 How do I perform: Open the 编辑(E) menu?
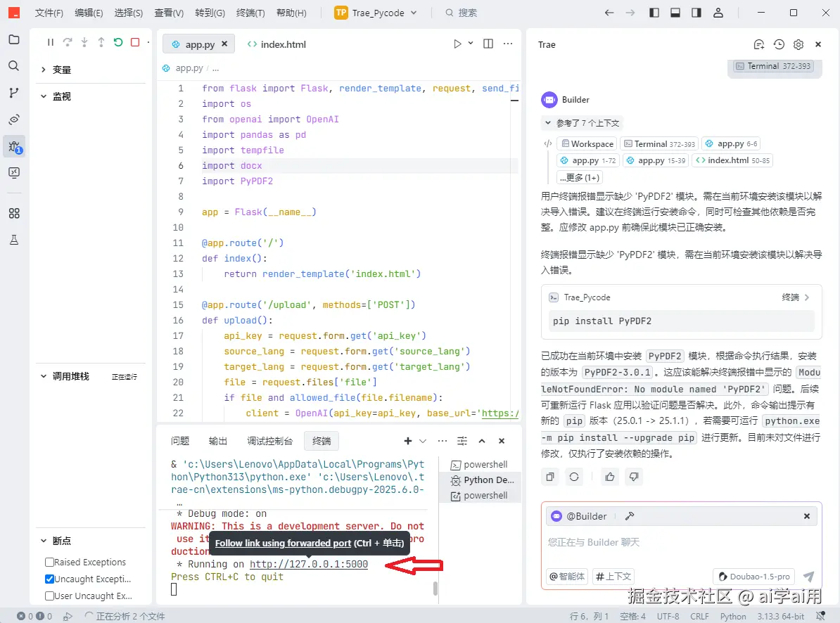89,13
